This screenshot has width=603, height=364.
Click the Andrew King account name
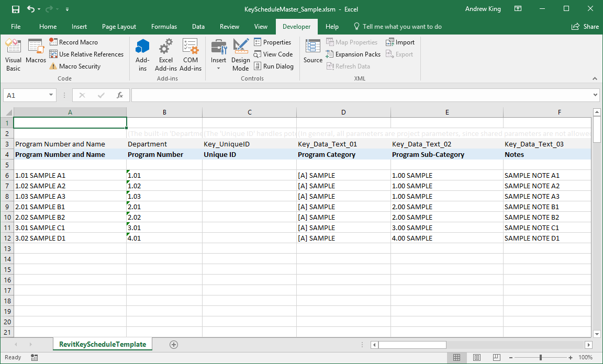(483, 9)
